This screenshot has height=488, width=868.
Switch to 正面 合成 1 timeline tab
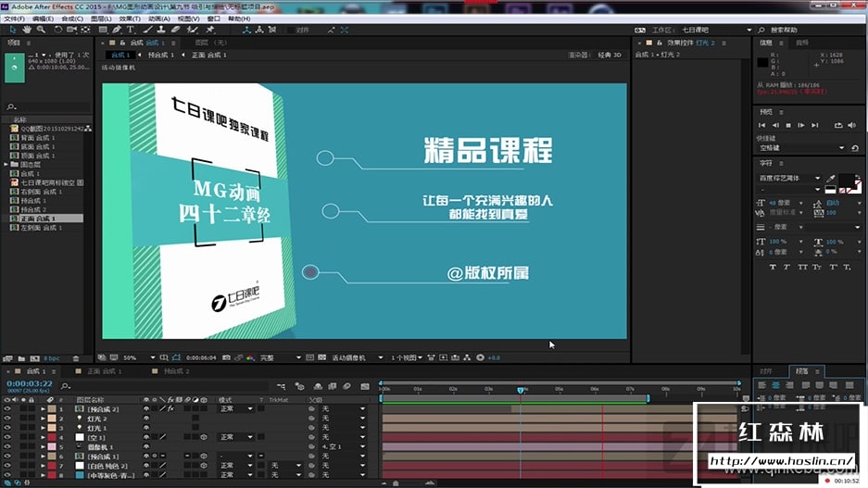pyautogui.click(x=104, y=371)
